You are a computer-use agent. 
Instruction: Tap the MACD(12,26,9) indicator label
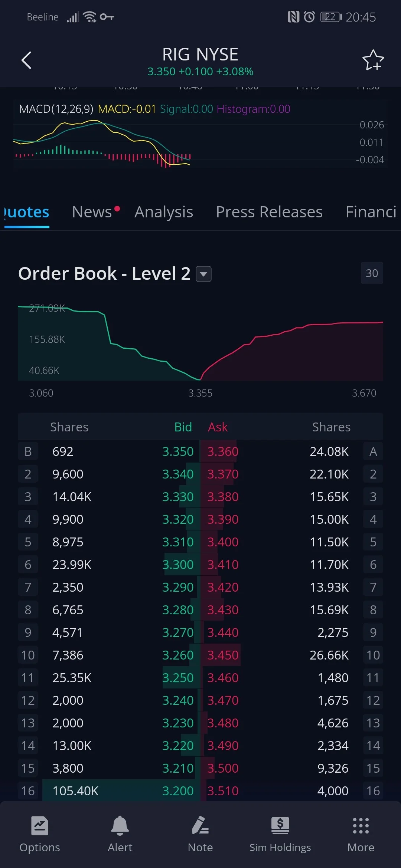click(x=56, y=109)
